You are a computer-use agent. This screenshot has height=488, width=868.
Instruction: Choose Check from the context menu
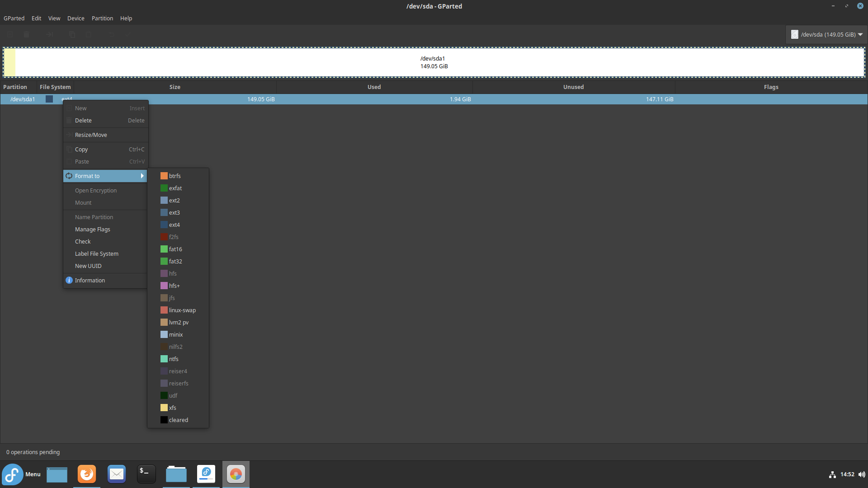click(105, 242)
